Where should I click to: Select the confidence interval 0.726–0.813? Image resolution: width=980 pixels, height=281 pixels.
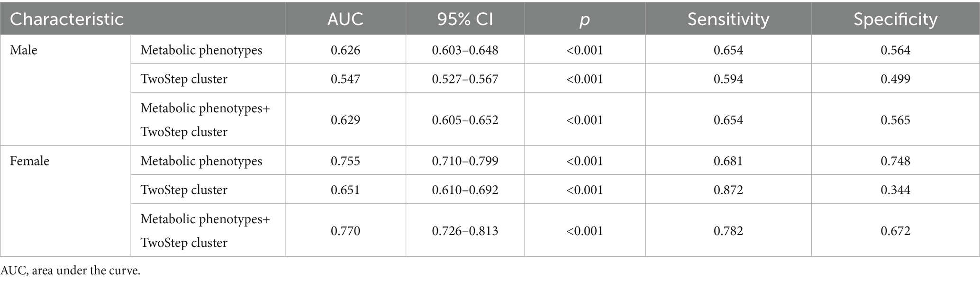465,231
